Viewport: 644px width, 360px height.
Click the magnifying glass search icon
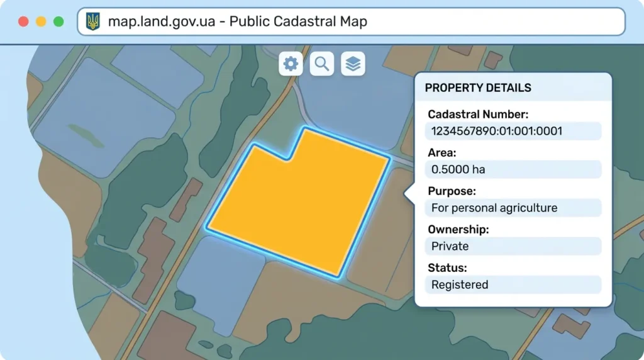(x=321, y=64)
